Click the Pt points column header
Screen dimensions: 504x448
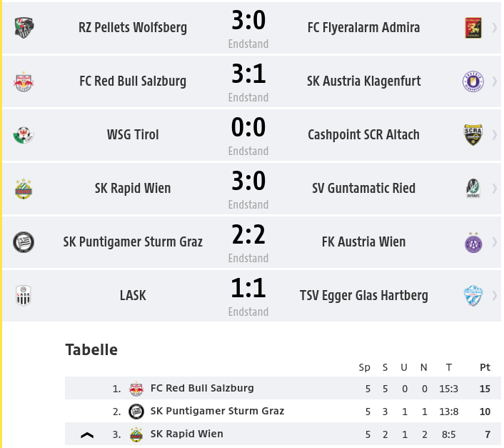coord(485,367)
